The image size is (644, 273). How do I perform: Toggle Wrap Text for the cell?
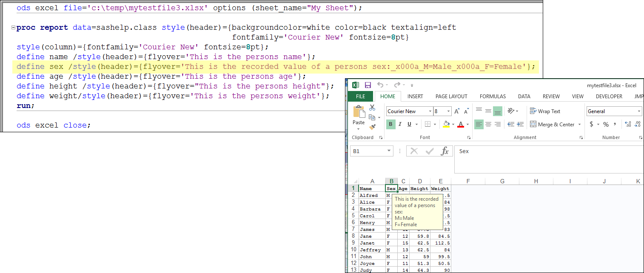pyautogui.click(x=545, y=111)
